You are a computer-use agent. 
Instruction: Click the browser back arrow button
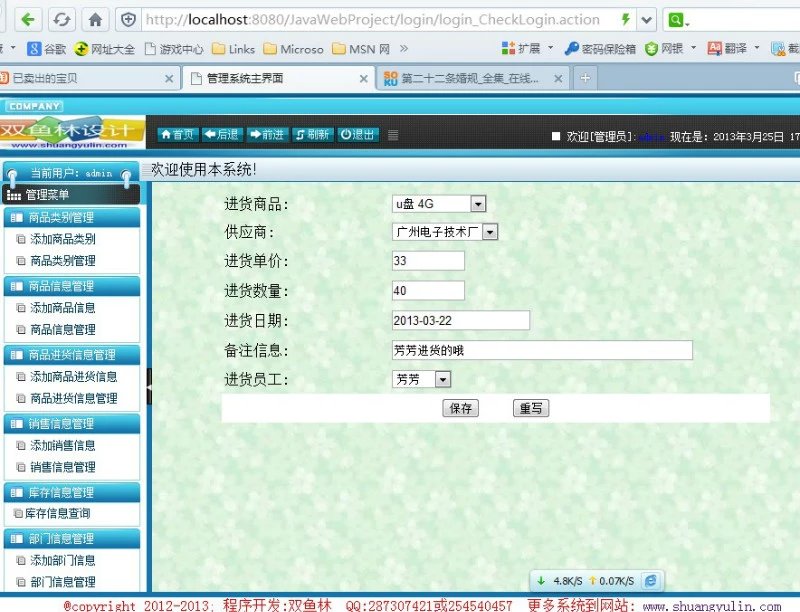coord(28,19)
